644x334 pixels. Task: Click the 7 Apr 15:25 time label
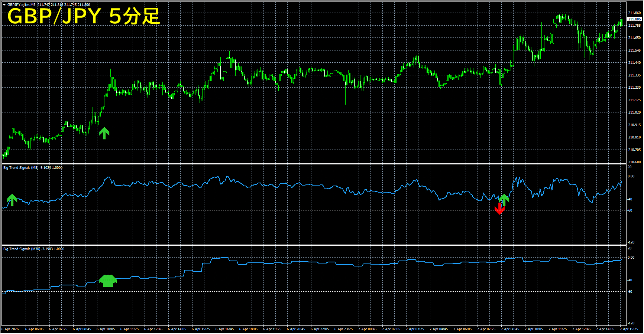pyautogui.click(x=629, y=329)
